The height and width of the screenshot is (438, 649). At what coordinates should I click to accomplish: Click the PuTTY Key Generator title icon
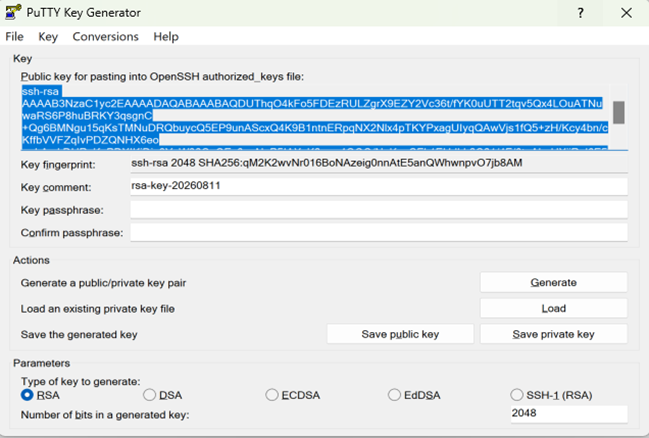click(13, 12)
